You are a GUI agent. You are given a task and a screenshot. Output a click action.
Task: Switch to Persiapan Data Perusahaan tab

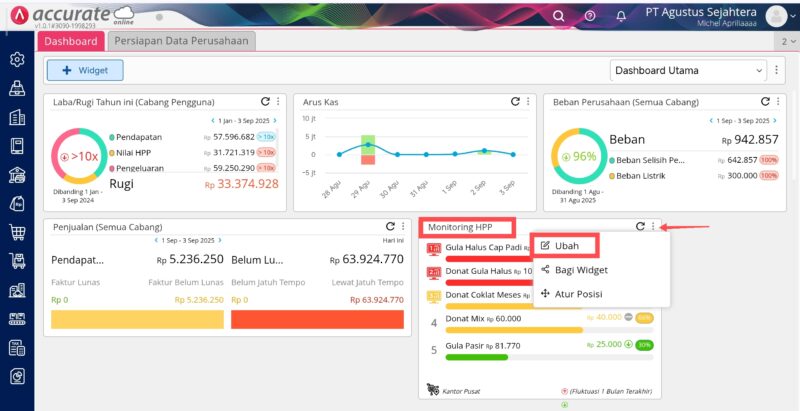(x=181, y=41)
